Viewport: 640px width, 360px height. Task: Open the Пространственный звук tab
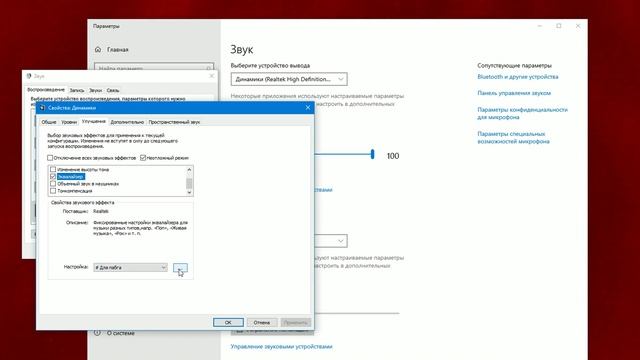174,122
